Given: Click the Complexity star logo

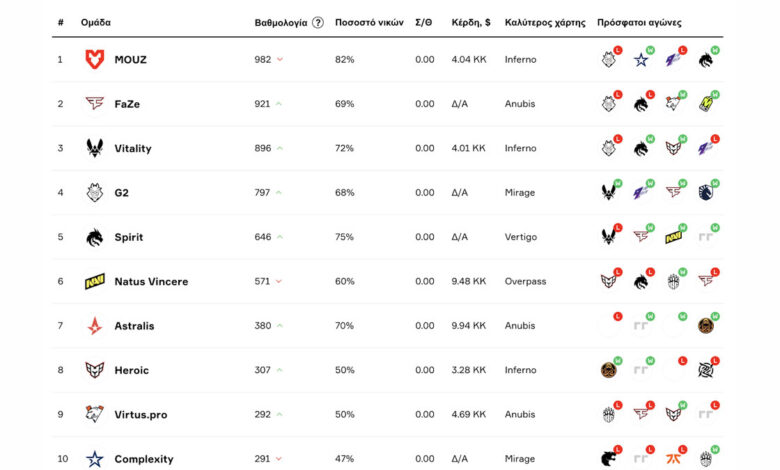Looking at the screenshot, I should (95, 459).
